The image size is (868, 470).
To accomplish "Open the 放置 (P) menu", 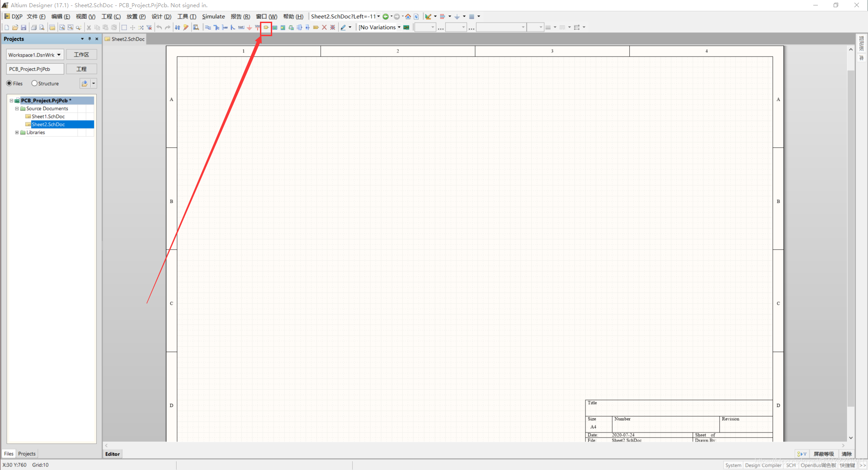I will [136, 17].
